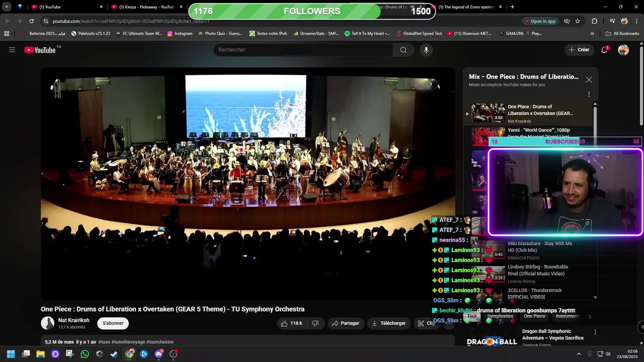Screen dimensions: 644x362
Task: Show hidden system tray icons
Action: pos(579,354)
